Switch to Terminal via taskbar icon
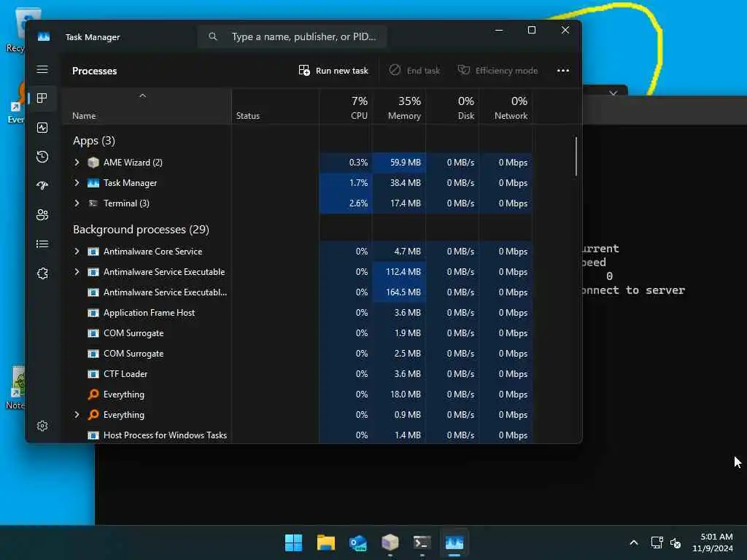Viewport: 747px width, 560px height. pyautogui.click(x=422, y=542)
